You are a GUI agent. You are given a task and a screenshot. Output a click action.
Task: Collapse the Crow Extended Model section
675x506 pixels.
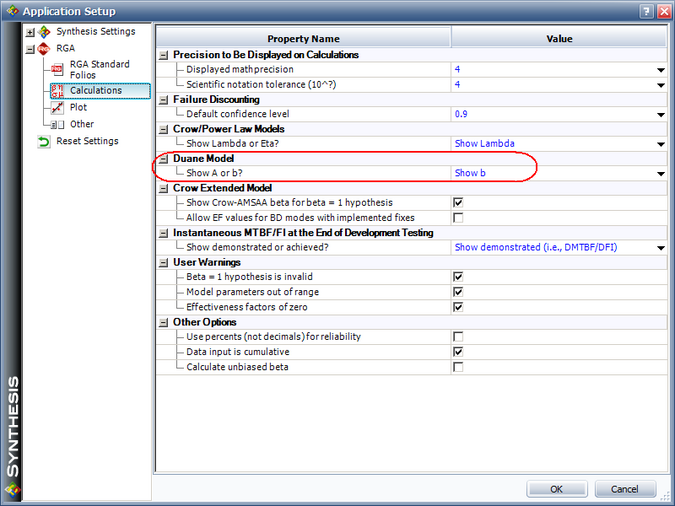coord(163,189)
